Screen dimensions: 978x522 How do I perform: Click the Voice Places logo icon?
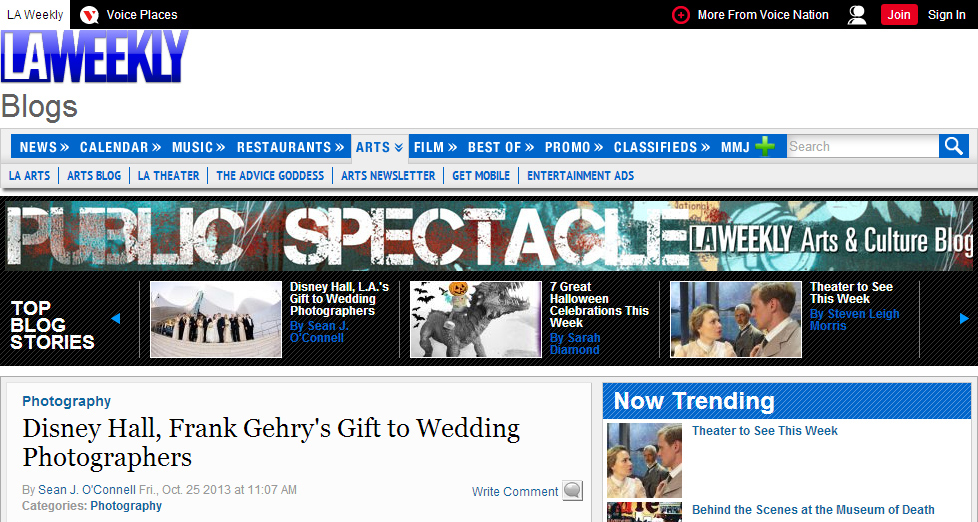coord(89,14)
